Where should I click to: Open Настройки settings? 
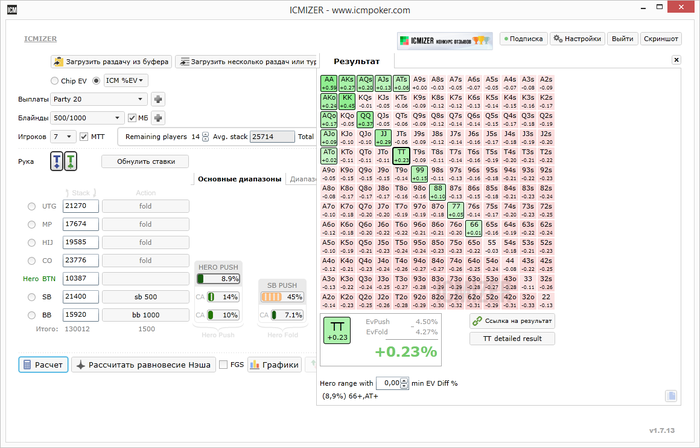(x=577, y=39)
